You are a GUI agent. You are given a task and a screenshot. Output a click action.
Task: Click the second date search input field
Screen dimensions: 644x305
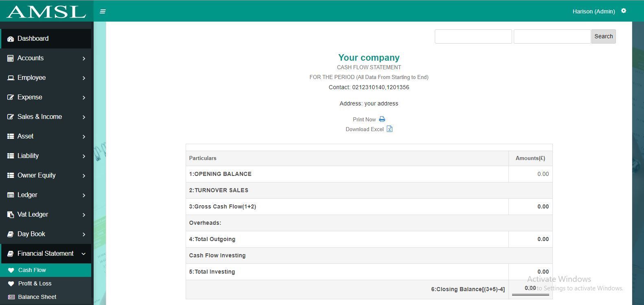[x=552, y=36]
